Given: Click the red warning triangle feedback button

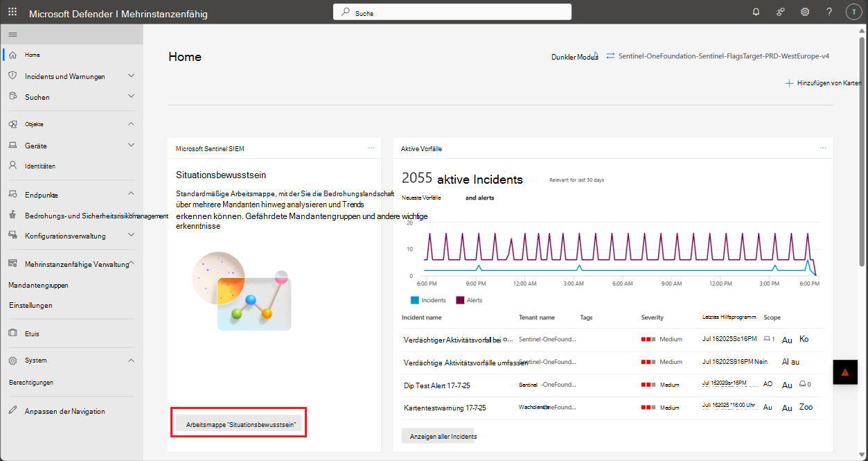Looking at the screenshot, I should click(x=845, y=372).
